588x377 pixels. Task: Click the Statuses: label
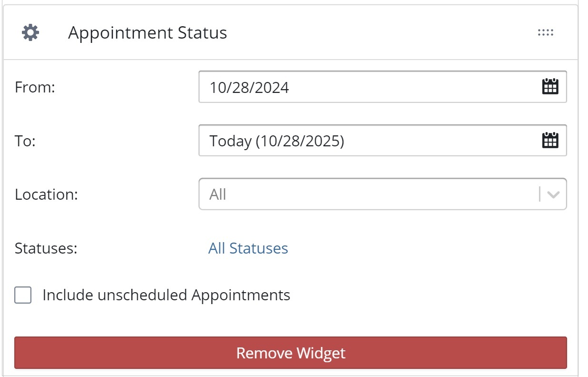(x=46, y=248)
